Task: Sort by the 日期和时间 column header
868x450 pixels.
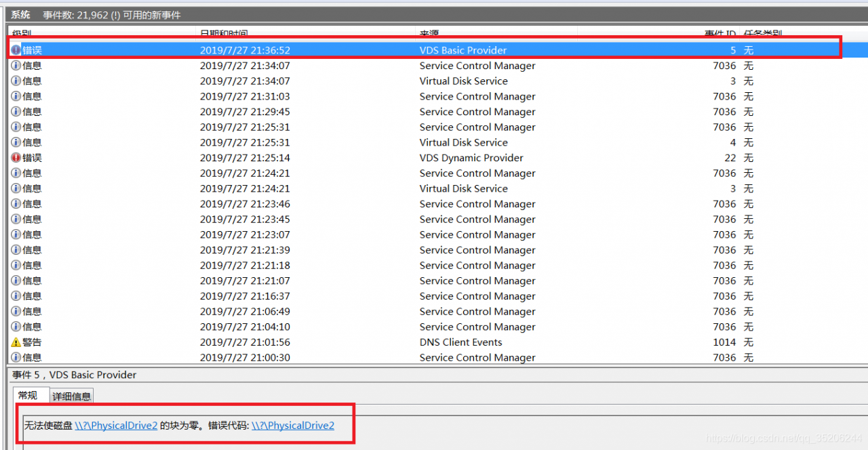Action: [224, 33]
